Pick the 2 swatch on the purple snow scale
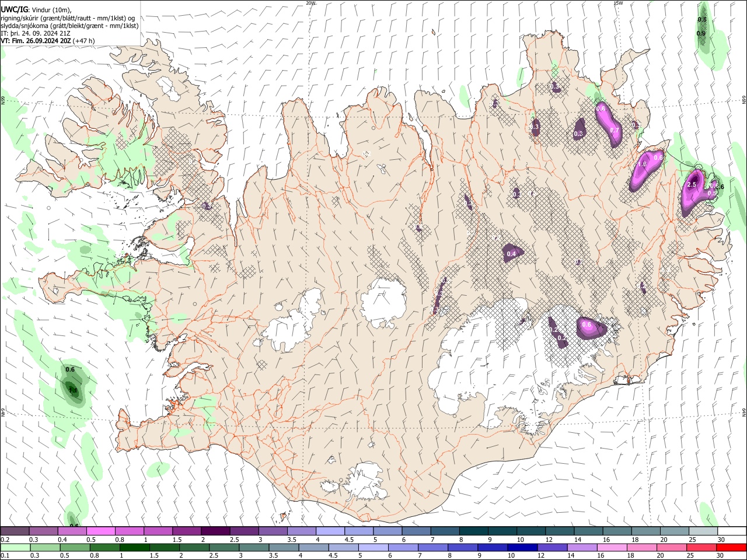 tap(215, 531)
